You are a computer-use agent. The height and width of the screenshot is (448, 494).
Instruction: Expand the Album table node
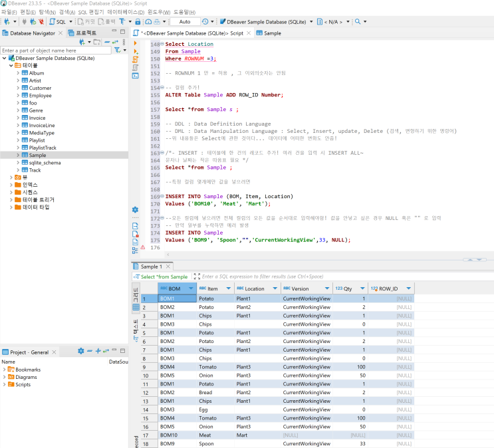pos(19,73)
